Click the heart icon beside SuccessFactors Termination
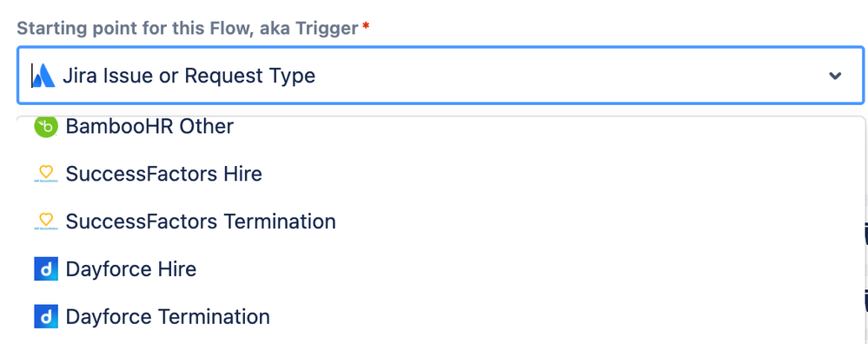The image size is (868, 344). point(46,222)
